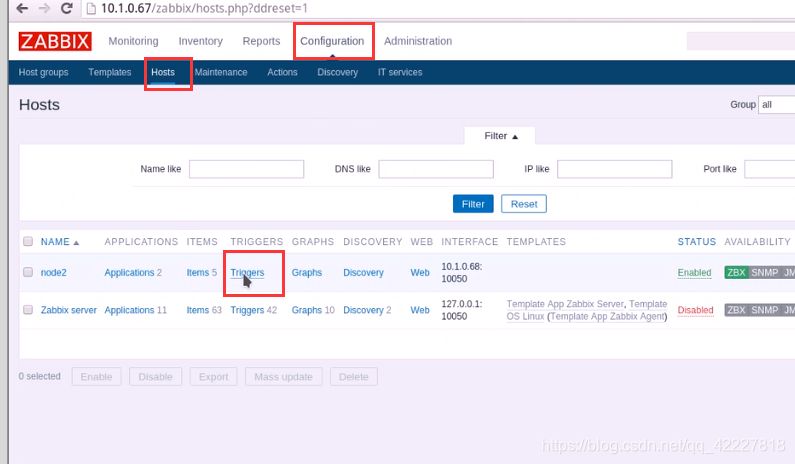
Task: Open Graphs for Zabbix server
Action: (x=307, y=310)
